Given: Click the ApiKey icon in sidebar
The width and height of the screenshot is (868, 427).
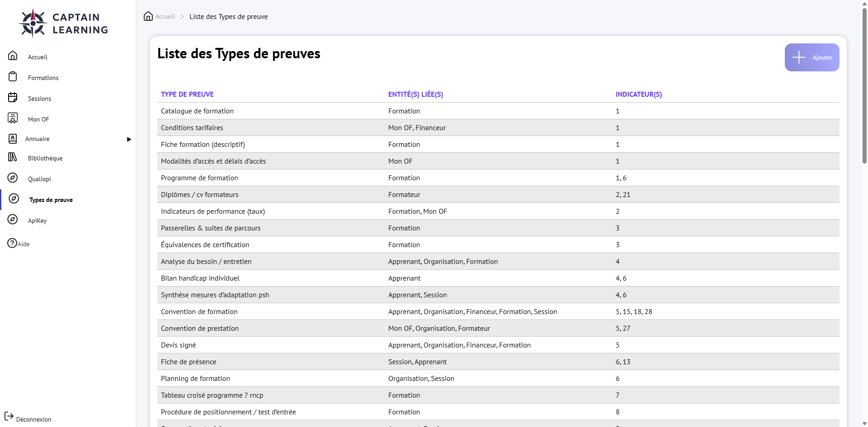Looking at the screenshot, I should click(x=13, y=219).
